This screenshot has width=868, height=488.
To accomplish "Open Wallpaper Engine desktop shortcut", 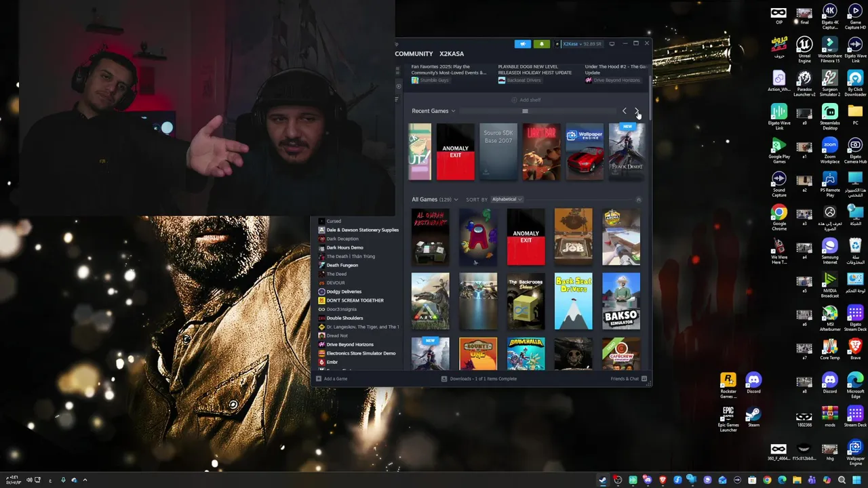I will [x=855, y=453].
